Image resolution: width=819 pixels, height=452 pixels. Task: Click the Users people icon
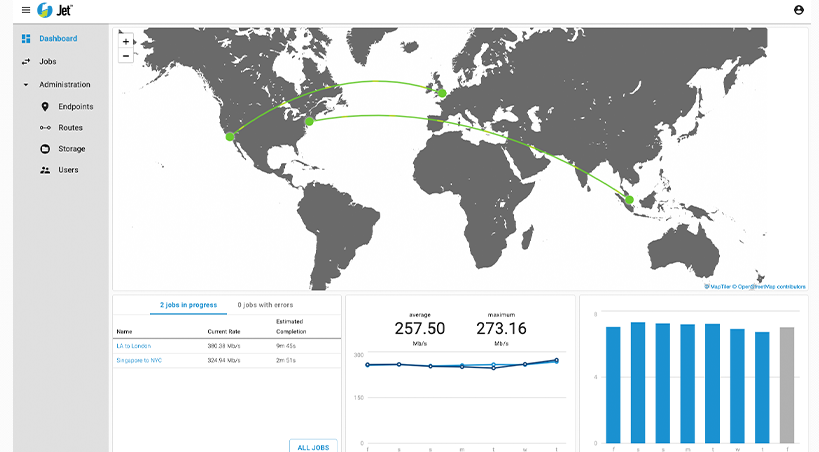45,170
